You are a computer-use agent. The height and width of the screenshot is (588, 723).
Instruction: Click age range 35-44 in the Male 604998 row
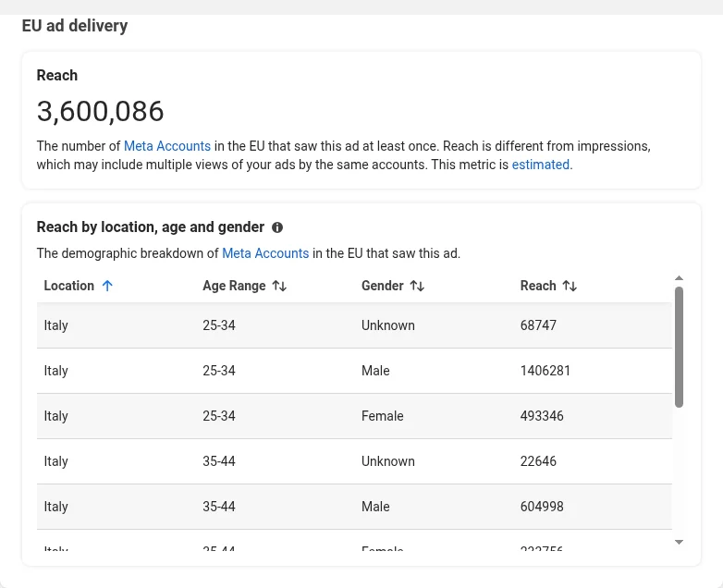[219, 507]
